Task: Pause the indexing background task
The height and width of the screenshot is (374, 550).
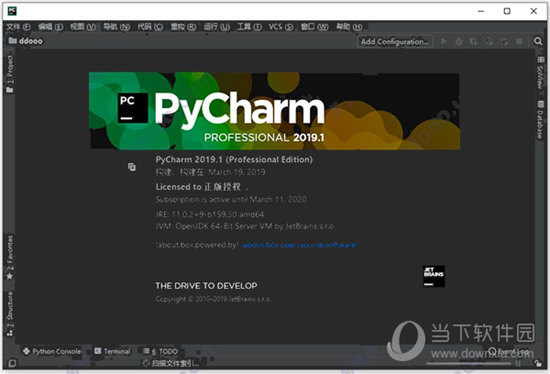Action: coord(517,364)
